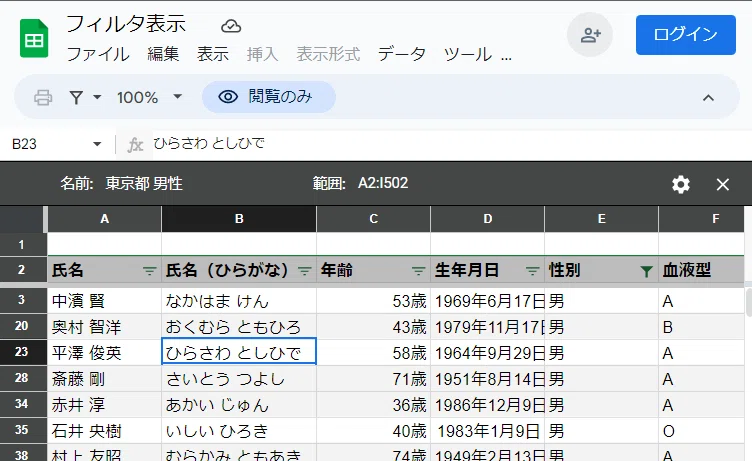Click cell あかい じゅん
The height and width of the screenshot is (461, 752).
coord(239,404)
